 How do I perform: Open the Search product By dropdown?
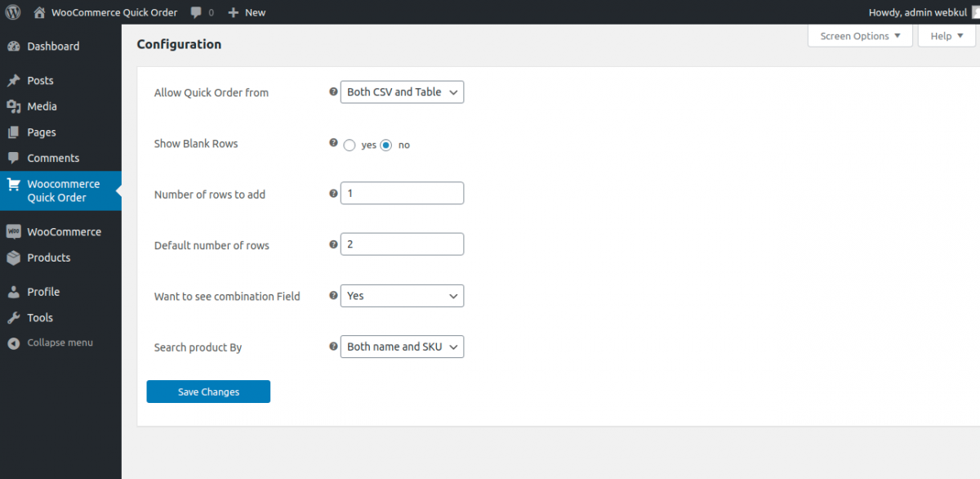pos(402,347)
